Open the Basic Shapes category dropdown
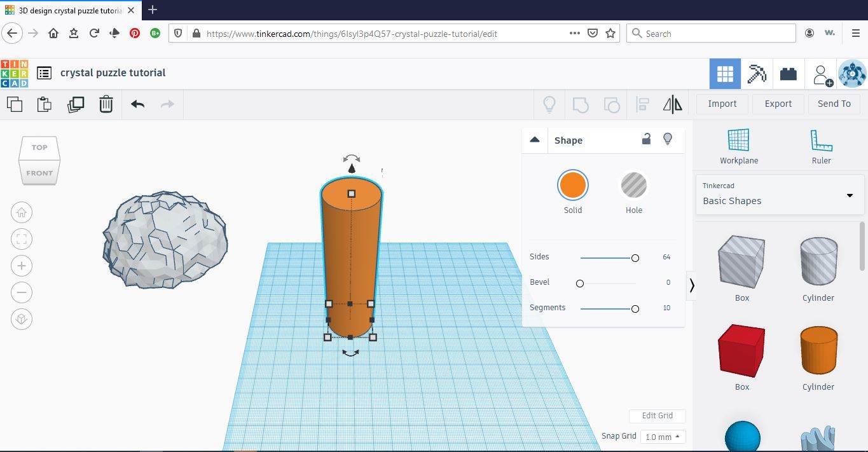Image resolution: width=868 pixels, height=452 pixels. click(x=780, y=195)
